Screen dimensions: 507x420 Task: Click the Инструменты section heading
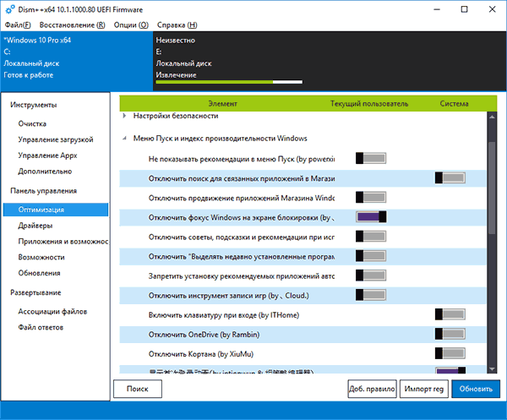[34, 105]
